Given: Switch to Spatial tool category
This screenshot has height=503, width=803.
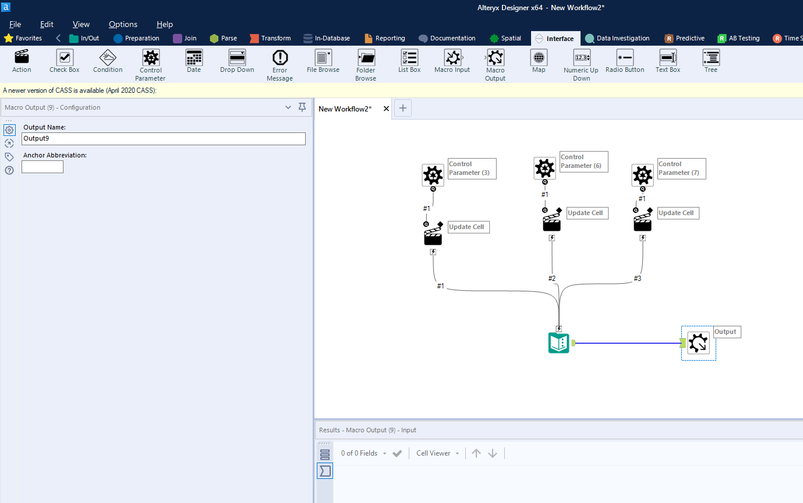Looking at the screenshot, I should click(x=505, y=38).
